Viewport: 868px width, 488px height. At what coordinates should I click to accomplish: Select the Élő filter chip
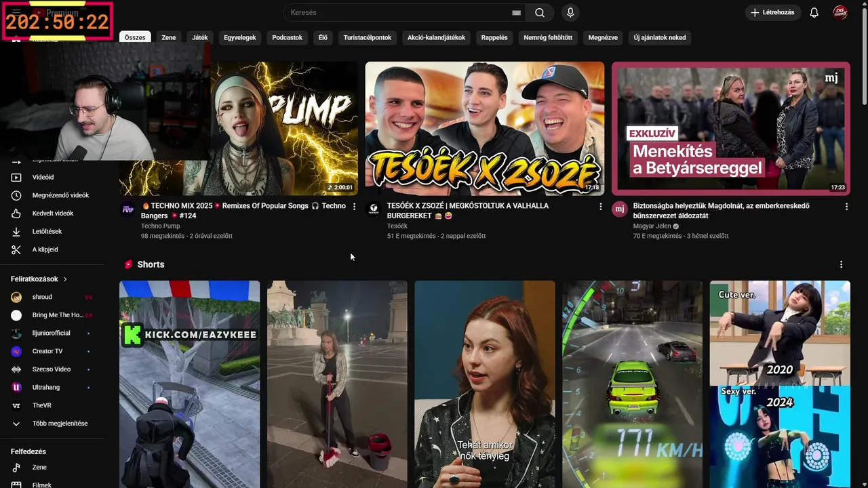click(323, 38)
